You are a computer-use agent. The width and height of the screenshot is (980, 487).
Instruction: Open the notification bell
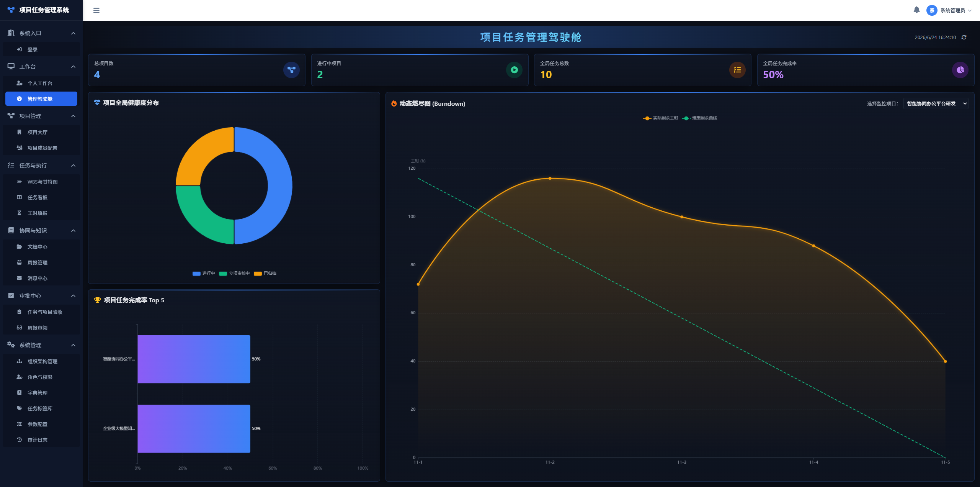916,10
